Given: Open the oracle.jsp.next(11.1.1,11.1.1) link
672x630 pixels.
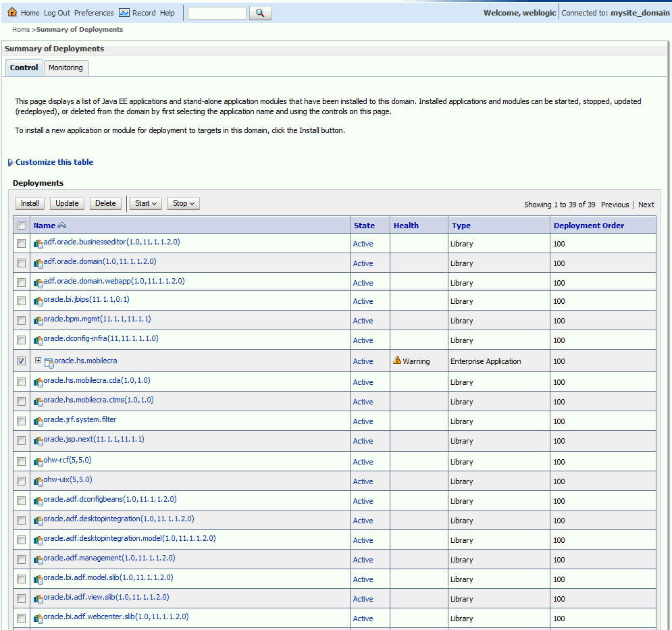Looking at the screenshot, I should 94,440.
